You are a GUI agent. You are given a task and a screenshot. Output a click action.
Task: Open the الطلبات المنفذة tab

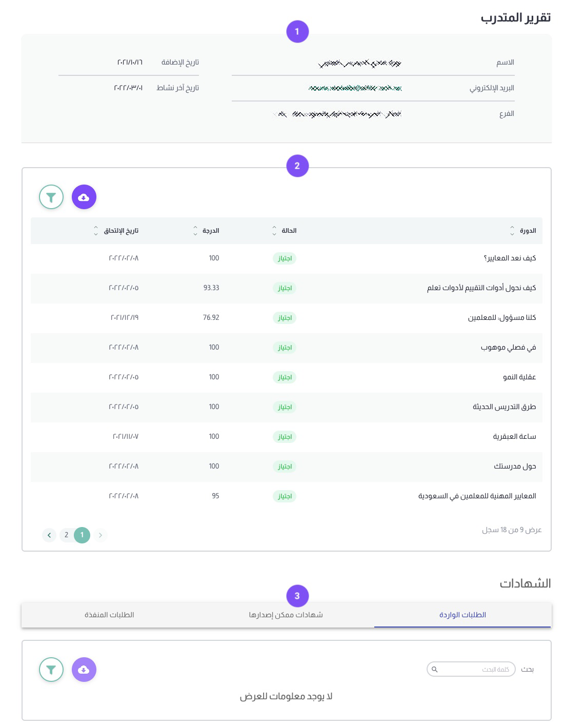109,615
